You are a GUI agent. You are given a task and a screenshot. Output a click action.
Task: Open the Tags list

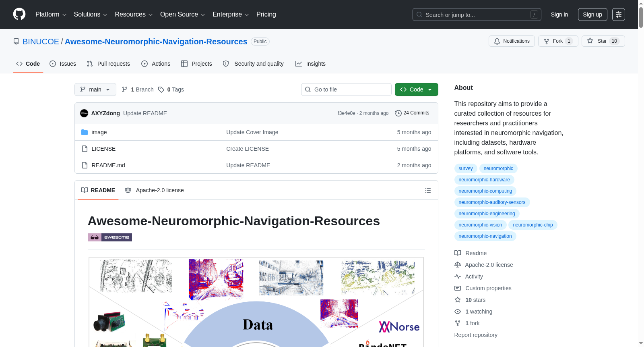click(171, 89)
